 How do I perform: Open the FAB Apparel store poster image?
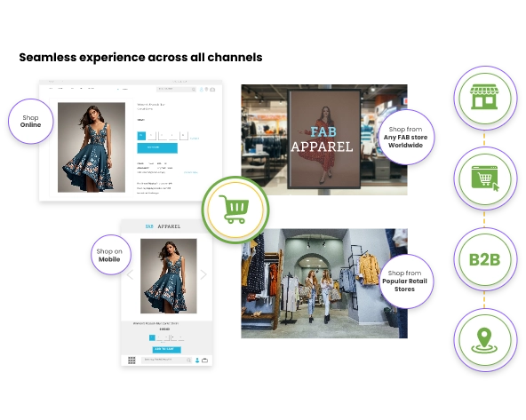pos(324,139)
